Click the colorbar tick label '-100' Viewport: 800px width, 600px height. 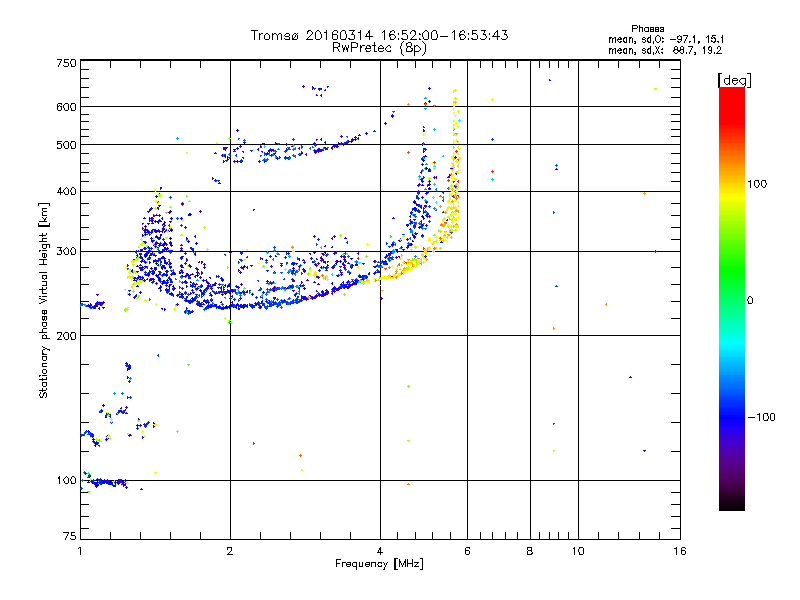[761, 417]
